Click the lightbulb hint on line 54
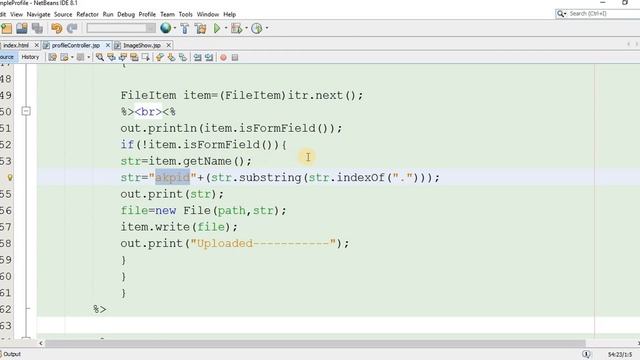The image size is (640, 360). tap(10, 178)
